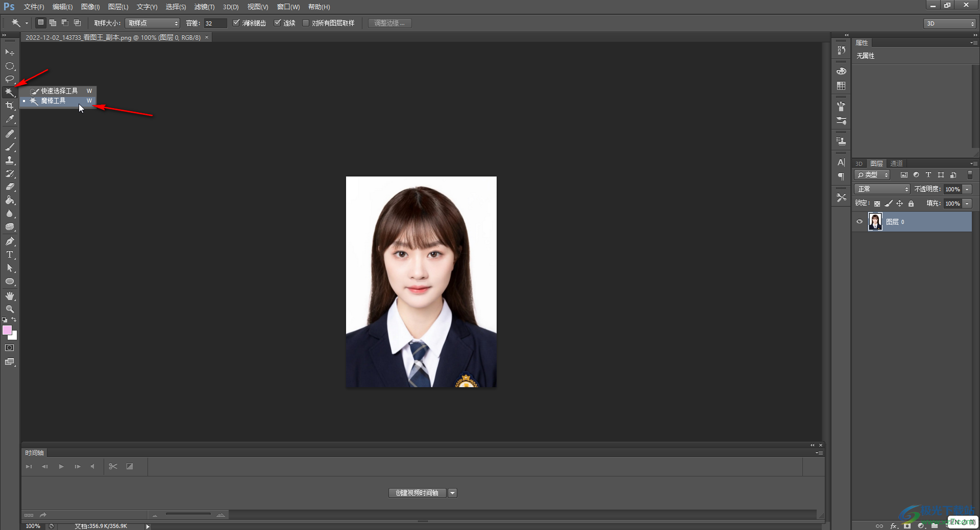The image size is (980, 530).
Task: Open the 取样大小 dropdown
Action: [153, 23]
